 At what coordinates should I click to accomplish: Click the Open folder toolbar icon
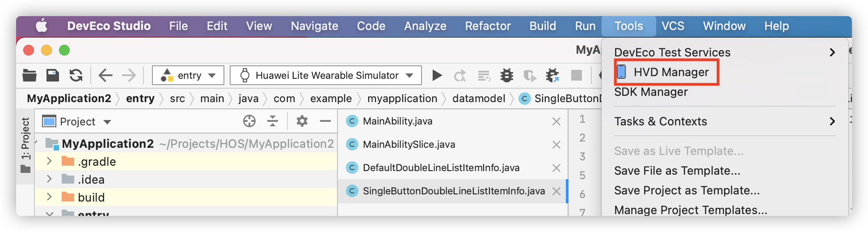pyautogui.click(x=29, y=75)
